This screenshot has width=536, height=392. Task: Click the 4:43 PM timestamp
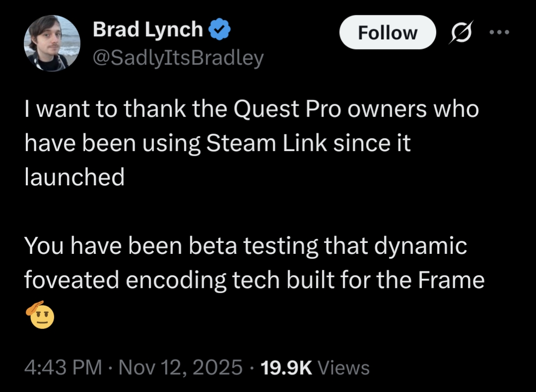click(x=63, y=368)
